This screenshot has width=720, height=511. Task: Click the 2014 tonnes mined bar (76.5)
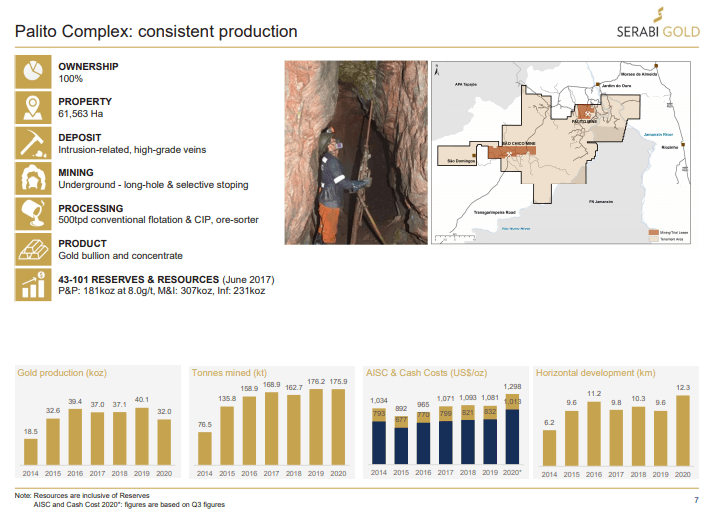pos(205,449)
